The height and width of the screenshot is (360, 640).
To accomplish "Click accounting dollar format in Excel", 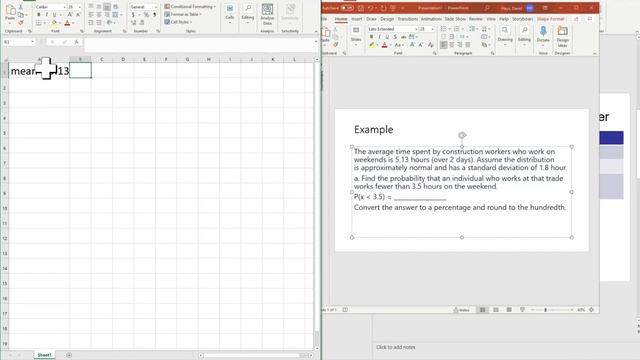I will pyautogui.click(x=133, y=15).
